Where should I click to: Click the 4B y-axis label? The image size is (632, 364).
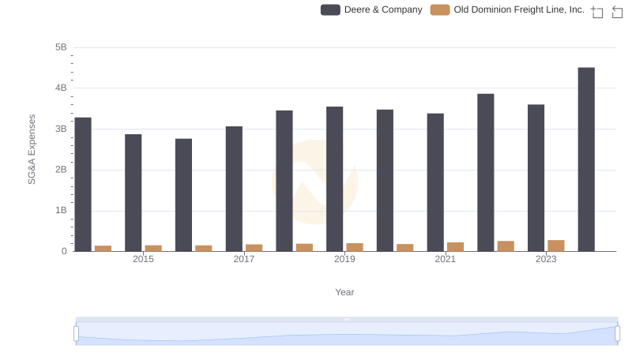click(x=61, y=88)
